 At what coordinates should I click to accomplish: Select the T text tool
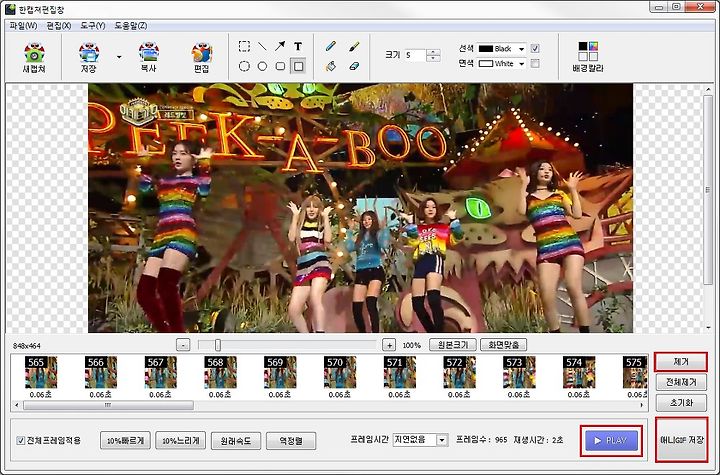point(298,46)
